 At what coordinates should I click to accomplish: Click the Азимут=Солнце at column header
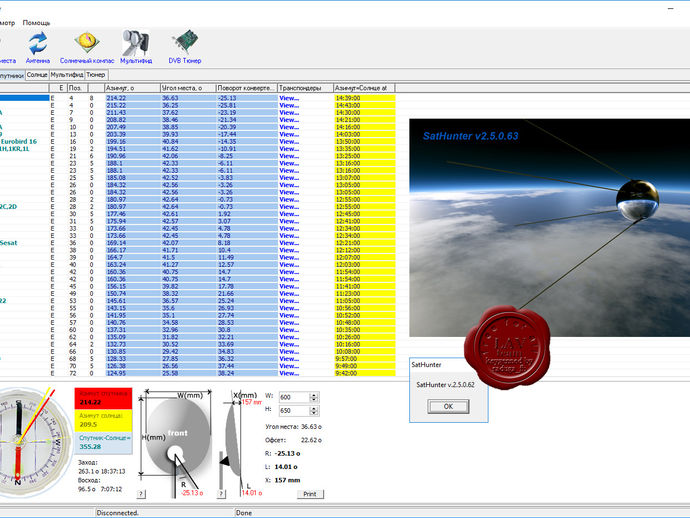364,88
